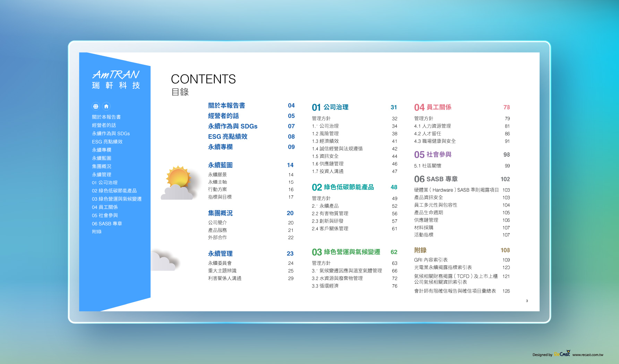The width and height of the screenshot is (619, 364).
Task: Open sidebar link 附錄
Action: (97, 232)
